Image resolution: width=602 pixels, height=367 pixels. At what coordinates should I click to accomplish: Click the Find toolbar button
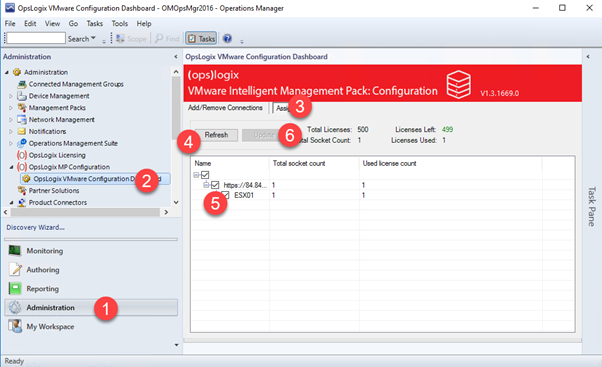pos(167,39)
